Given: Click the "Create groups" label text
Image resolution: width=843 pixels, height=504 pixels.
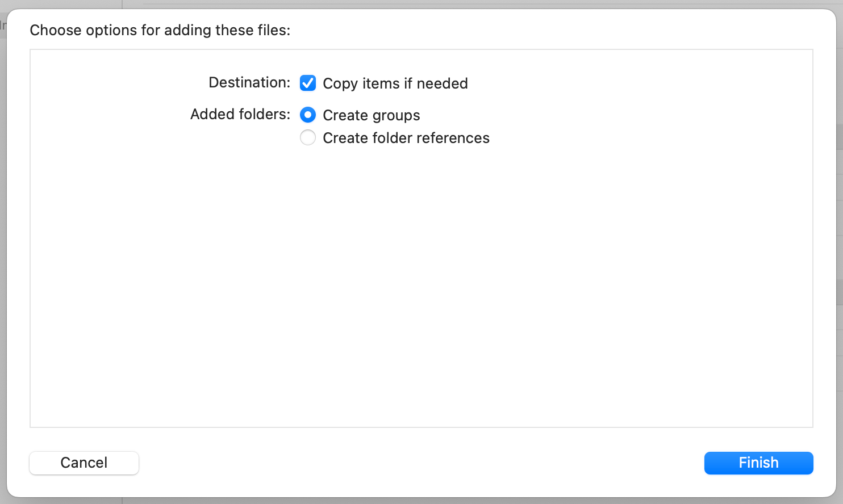Looking at the screenshot, I should (371, 115).
